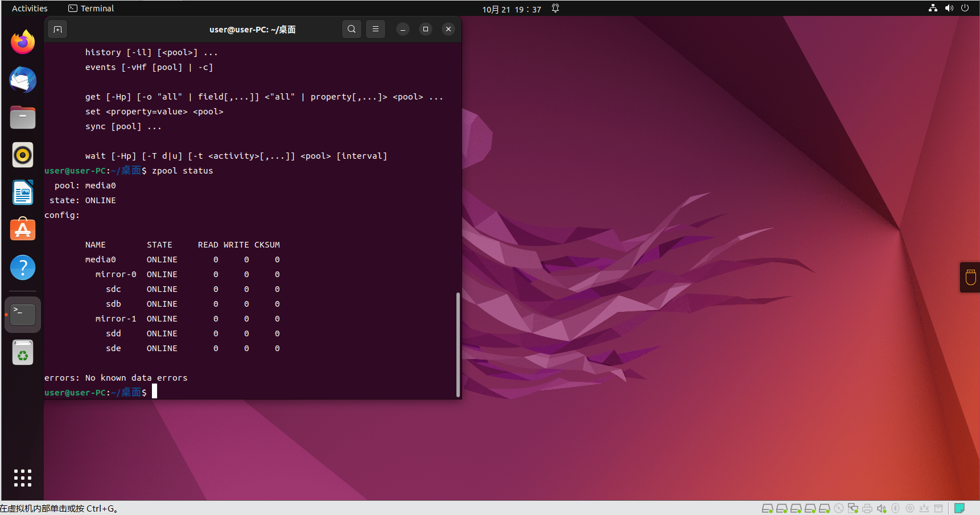
Task: Click 'state: ONLINE' line
Action: [83, 200]
